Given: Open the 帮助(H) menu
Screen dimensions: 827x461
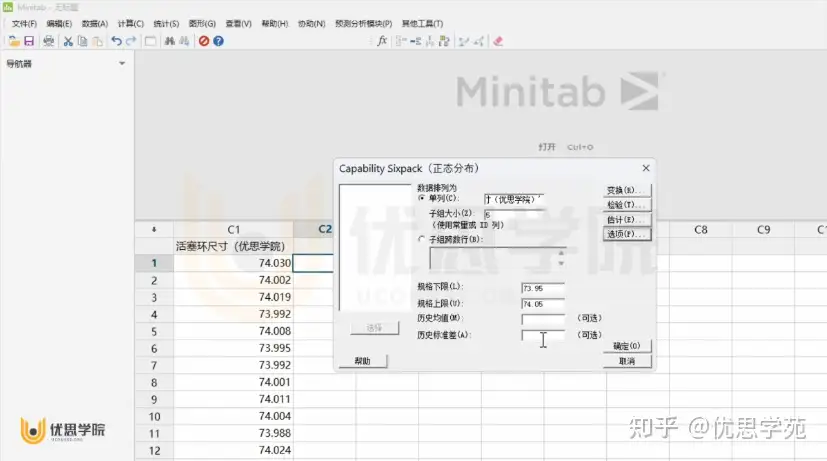Looking at the screenshot, I should pyautogui.click(x=275, y=24).
